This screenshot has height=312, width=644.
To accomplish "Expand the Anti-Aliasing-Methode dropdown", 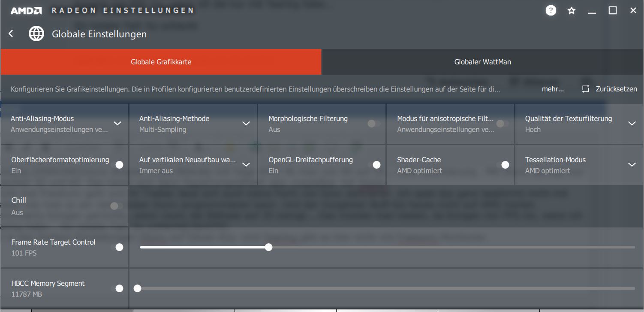I will pos(246,124).
